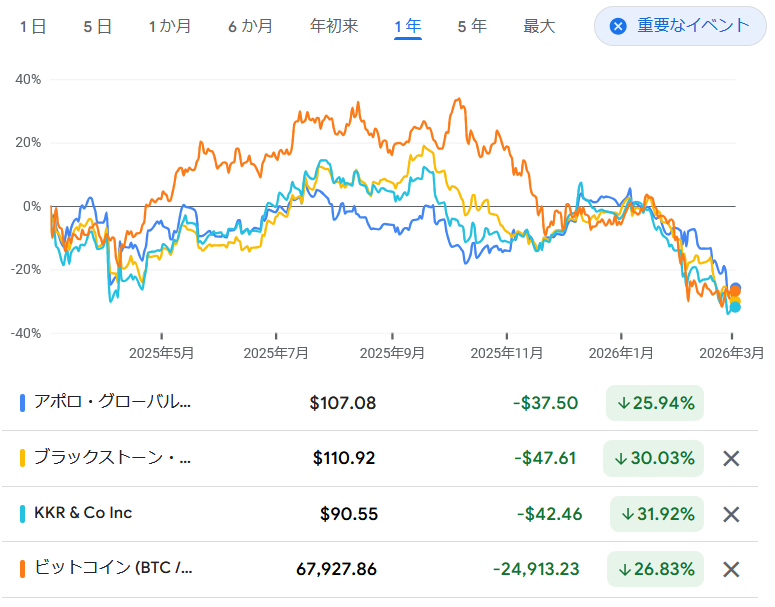Open the KKR & Co Inc name
The width and height of the screenshot is (775, 607).
click(x=83, y=513)
